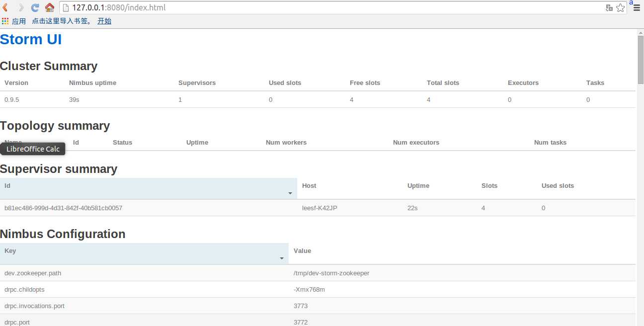
Task: Click the Free slots column header
Action: [365, 83]
